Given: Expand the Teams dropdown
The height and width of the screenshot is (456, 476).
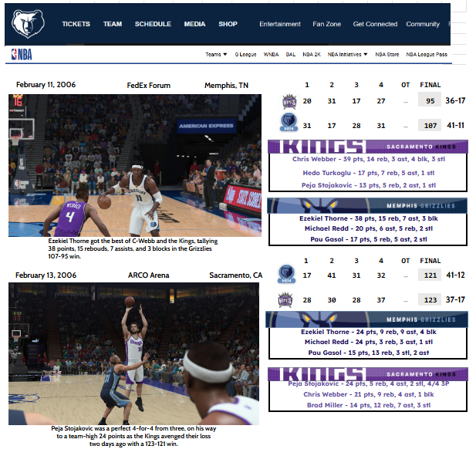Looking at the screenshot, I should [x=216, y=54].
